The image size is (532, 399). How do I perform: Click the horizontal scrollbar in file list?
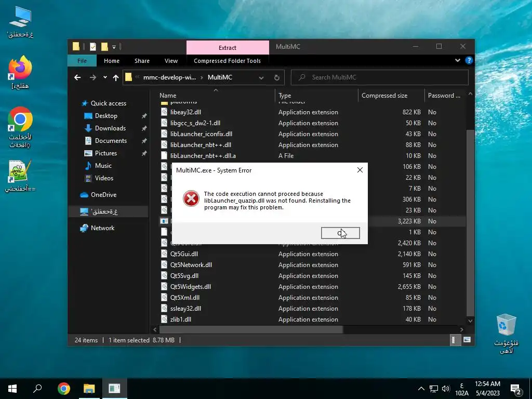pos(251,329)
